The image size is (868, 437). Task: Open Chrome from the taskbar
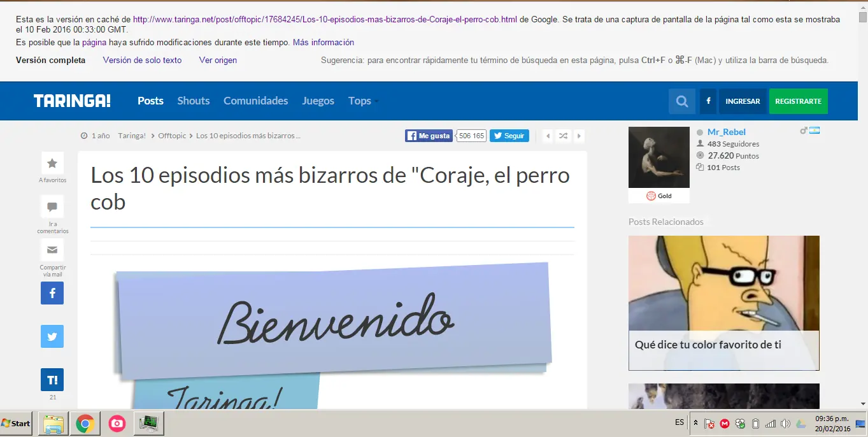coord(85,423)
